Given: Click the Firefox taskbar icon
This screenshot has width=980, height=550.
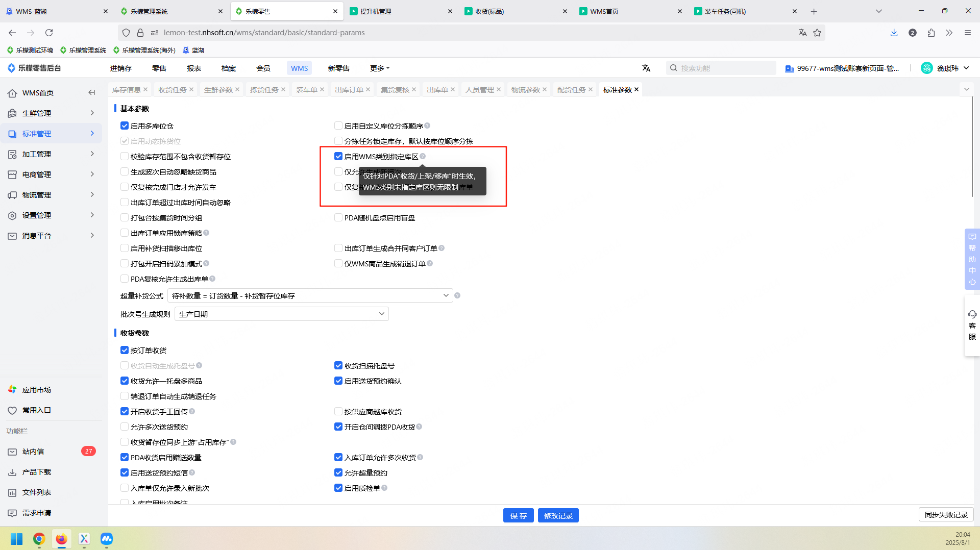Looking at the screenshot, I should [x=62, y=539].
